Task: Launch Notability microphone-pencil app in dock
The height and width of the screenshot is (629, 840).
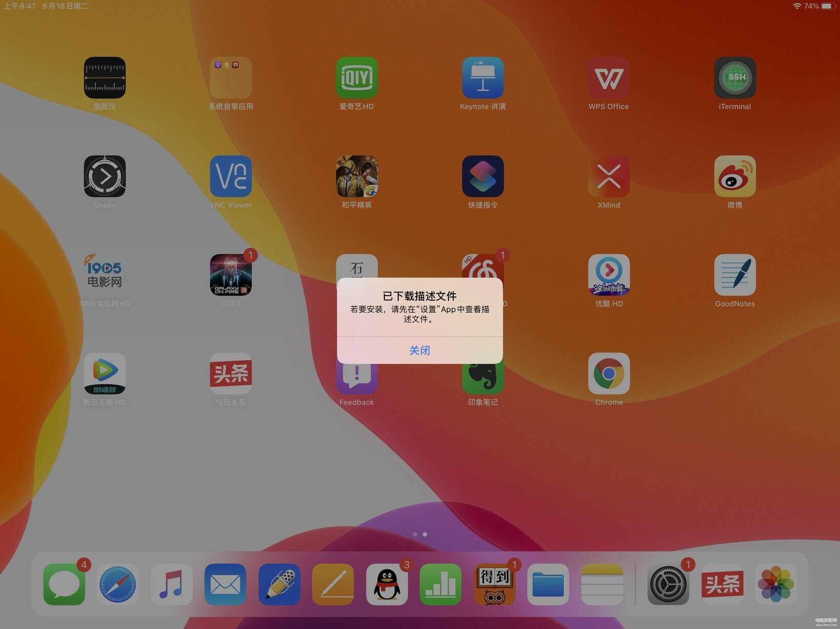Action: [279, 584]
